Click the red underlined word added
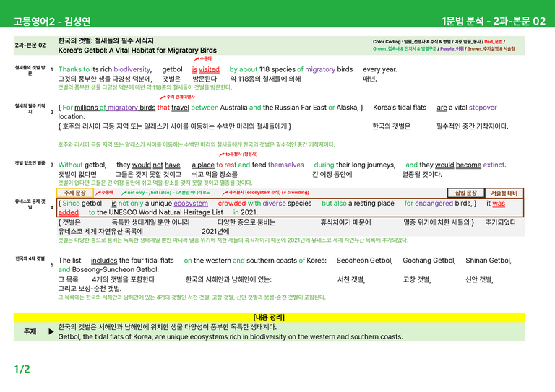 [x=69, y=212]
